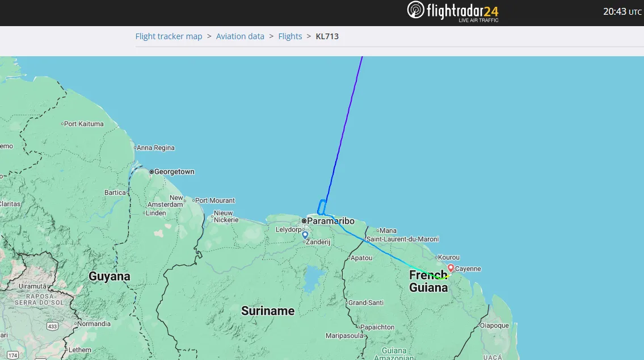The width and height of the screenshot is (644, 360).
Task: Click the holding pattern loop on flight path
Action: [x=322, y=207]
